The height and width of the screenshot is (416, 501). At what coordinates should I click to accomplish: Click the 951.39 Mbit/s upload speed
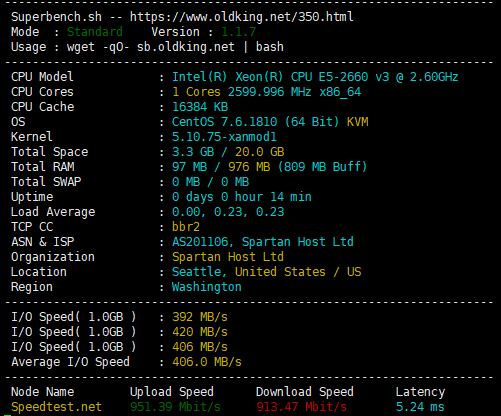[175, 407]
